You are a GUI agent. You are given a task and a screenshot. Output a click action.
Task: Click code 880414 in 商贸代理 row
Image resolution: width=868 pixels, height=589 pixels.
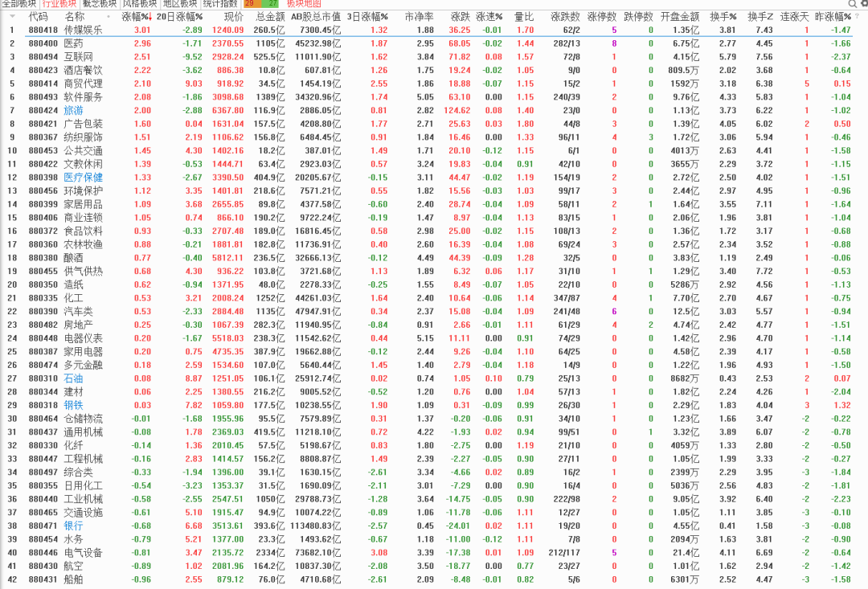(x=43, y=84)
